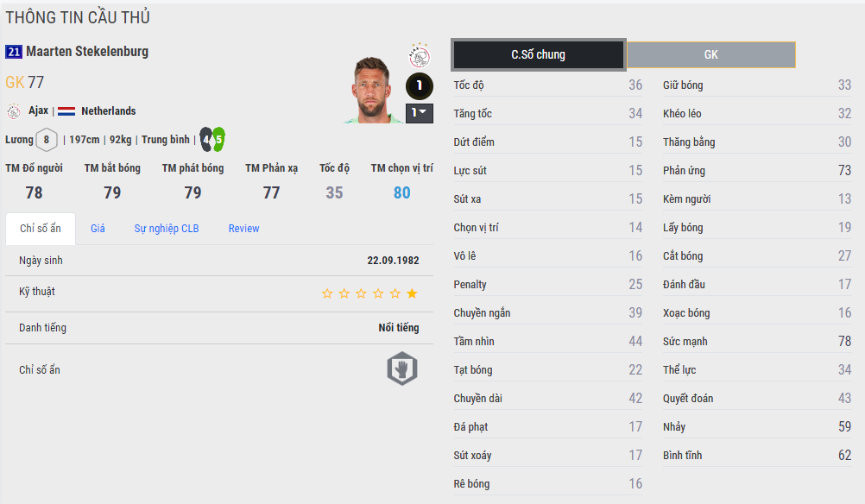Click the small Ajax logo beside club name

(14, 111)
